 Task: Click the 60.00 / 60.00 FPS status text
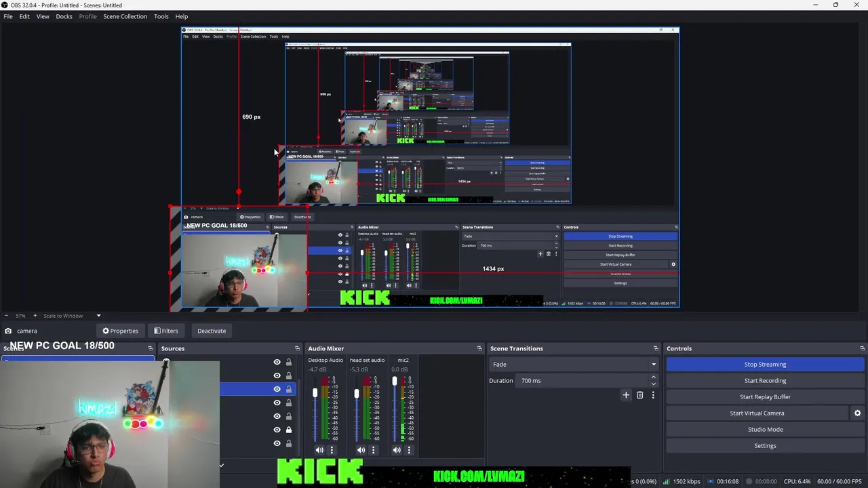pos(841,482)
